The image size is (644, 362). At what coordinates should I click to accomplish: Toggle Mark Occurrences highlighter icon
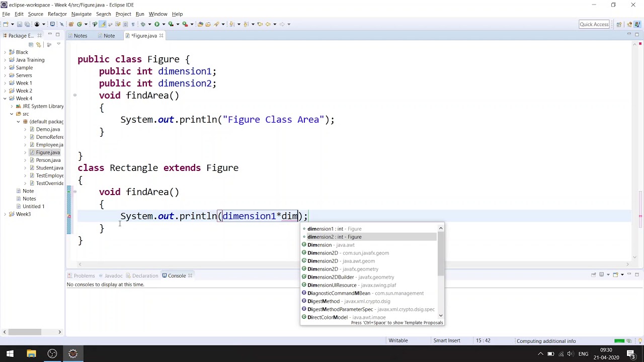(x=102, y=24)
